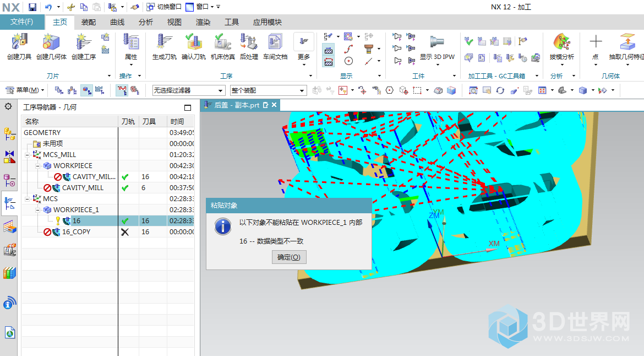Open navigator settings gear icon

pos(8,106)
